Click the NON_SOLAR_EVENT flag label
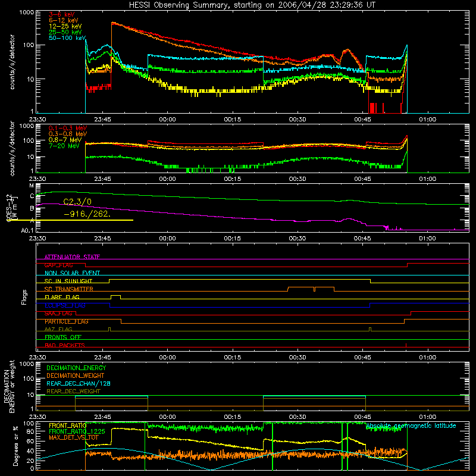 click(72, 273)
